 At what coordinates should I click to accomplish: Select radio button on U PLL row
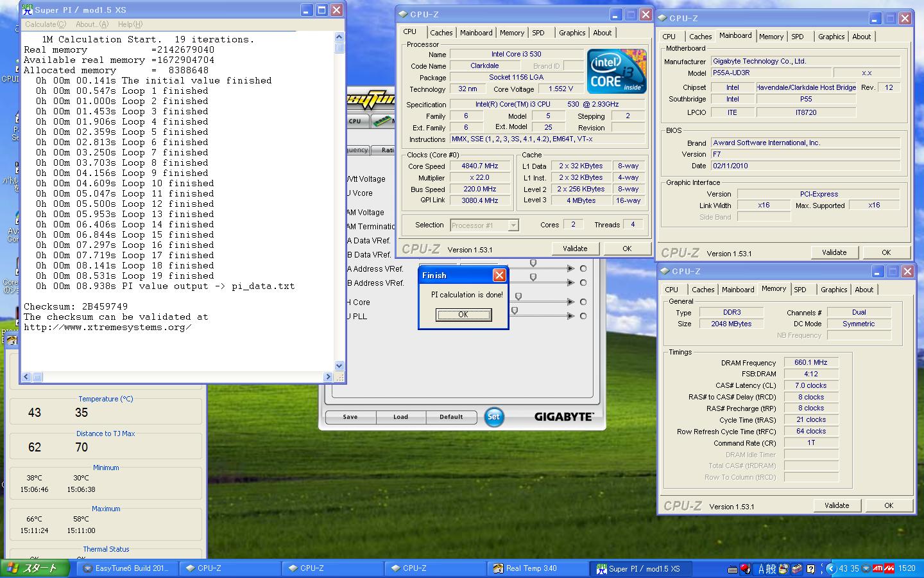tap(583, 316)
